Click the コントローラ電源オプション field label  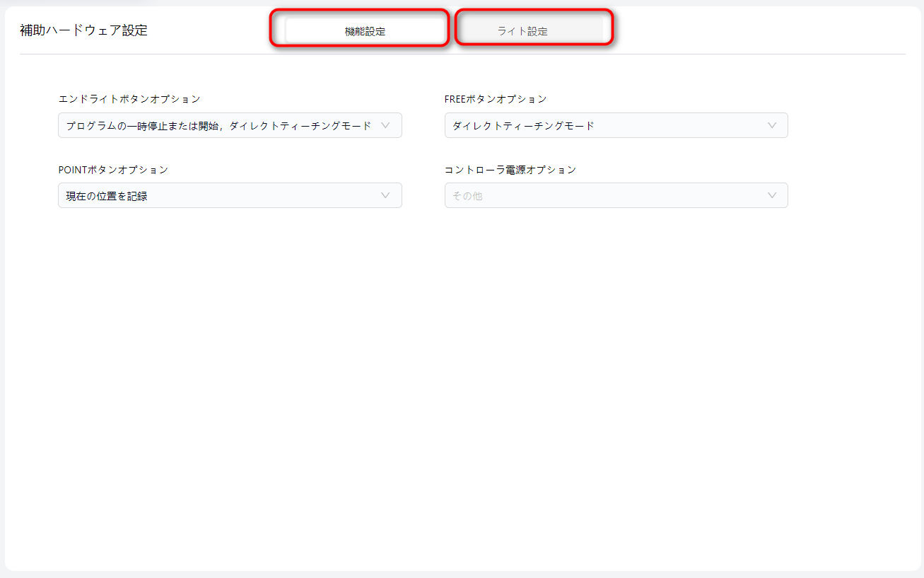coord(510,170)
